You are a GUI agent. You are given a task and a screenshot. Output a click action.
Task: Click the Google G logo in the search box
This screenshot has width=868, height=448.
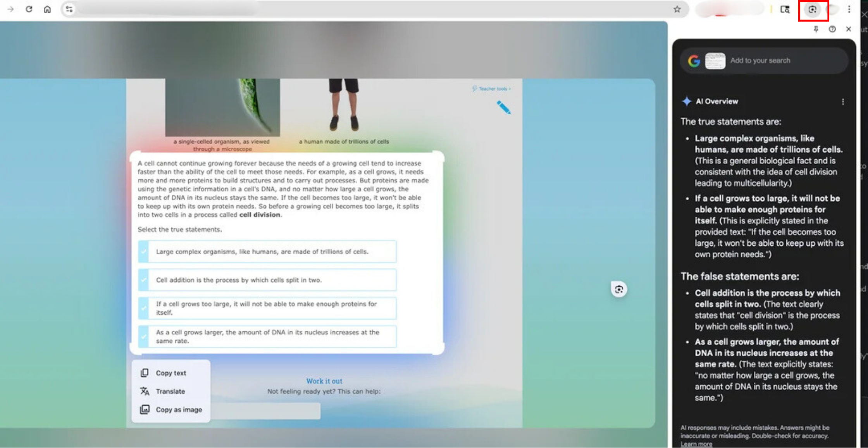click(x=694, y=60)
